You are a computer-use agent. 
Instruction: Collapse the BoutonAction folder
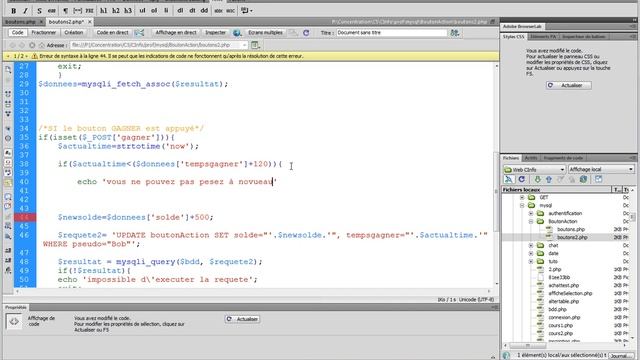click(x=531, y=221)
